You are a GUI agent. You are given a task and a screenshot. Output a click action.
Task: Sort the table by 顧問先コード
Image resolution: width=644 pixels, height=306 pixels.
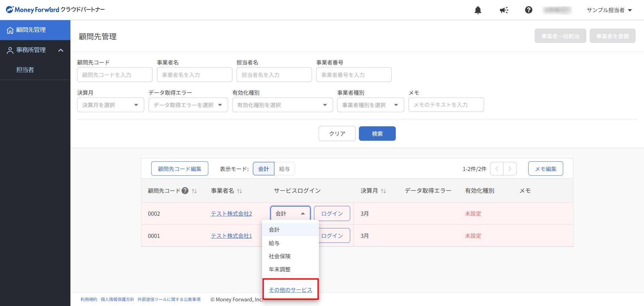click(194, 191)
